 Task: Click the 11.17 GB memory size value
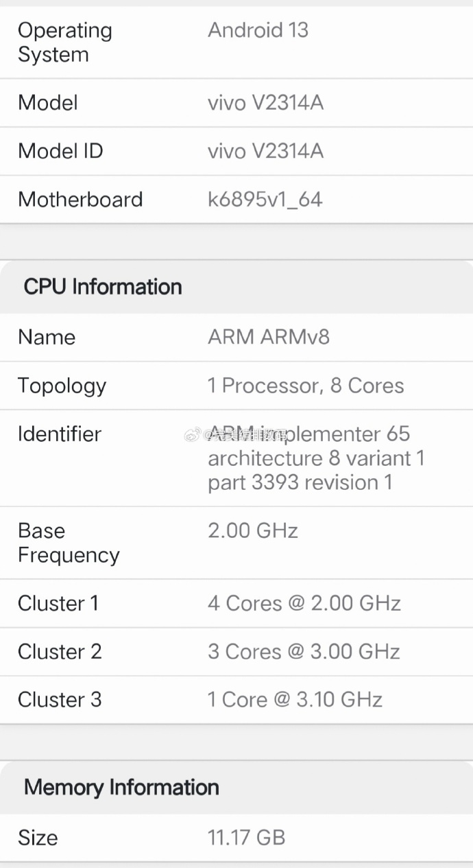pyautogui.click(x=246, y=838)
